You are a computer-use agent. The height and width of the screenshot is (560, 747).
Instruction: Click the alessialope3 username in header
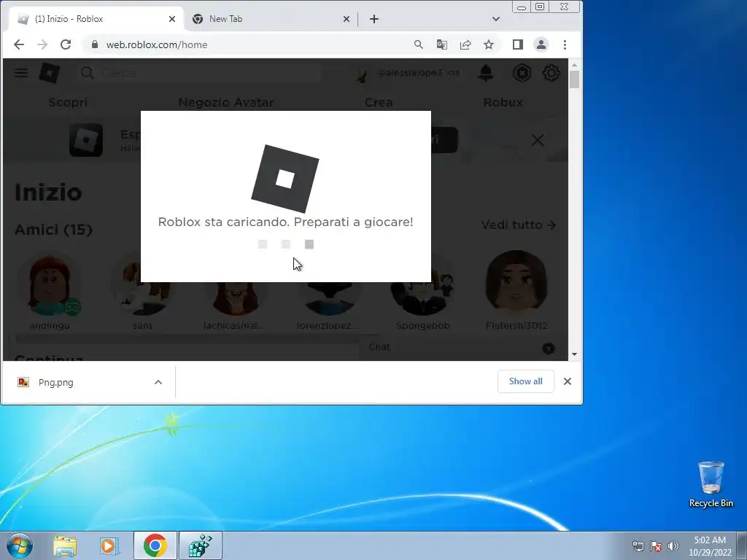[x=410, y=73]
